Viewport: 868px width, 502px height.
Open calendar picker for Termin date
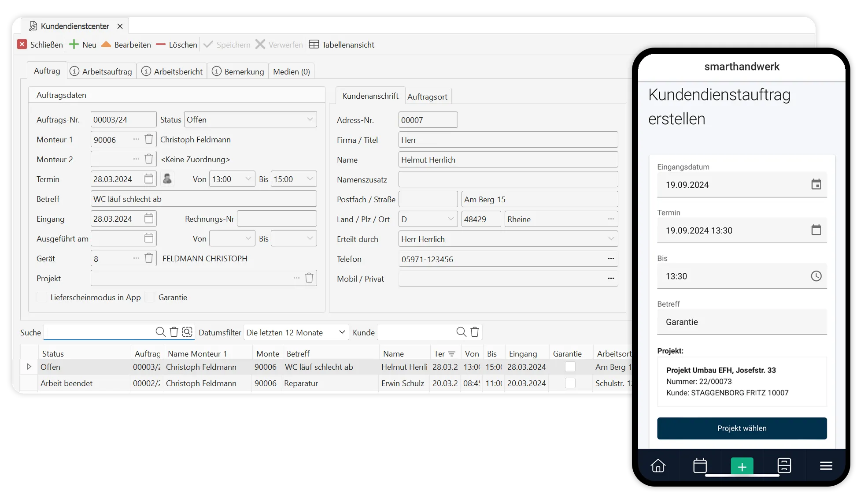tap(148, 179)
